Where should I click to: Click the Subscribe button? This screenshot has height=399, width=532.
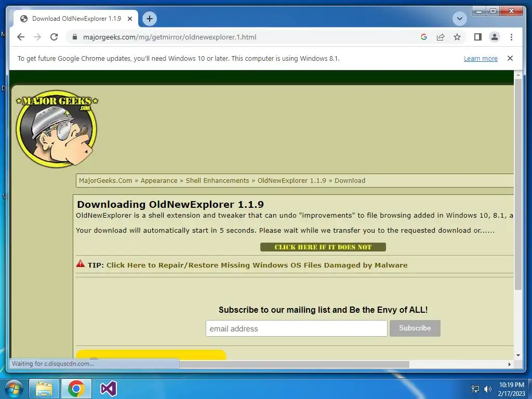415,328
